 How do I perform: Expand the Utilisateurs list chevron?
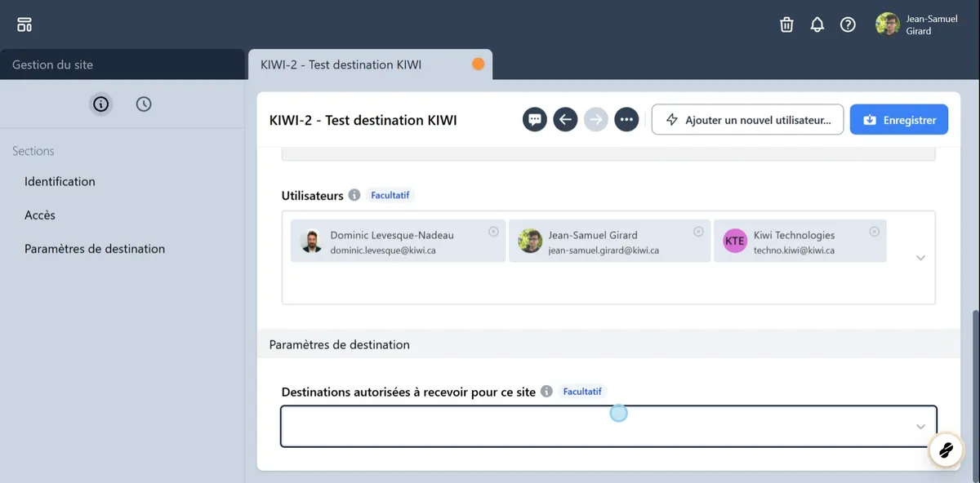920,258
